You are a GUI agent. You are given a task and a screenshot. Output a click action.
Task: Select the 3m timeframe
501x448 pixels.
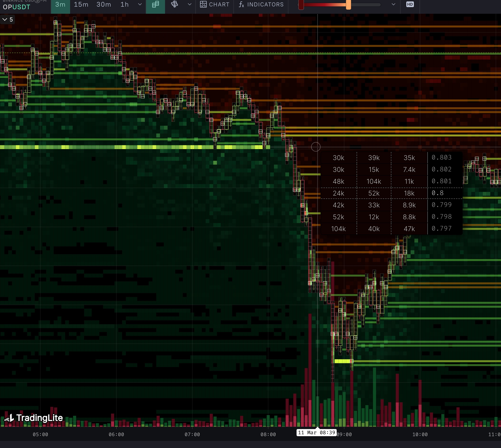[60, 4]
